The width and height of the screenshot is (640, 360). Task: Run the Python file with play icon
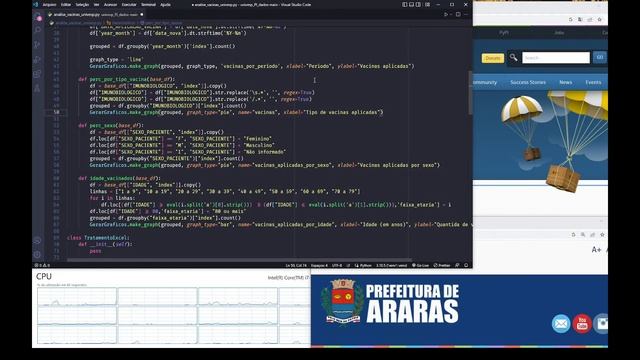coord(446,14)
